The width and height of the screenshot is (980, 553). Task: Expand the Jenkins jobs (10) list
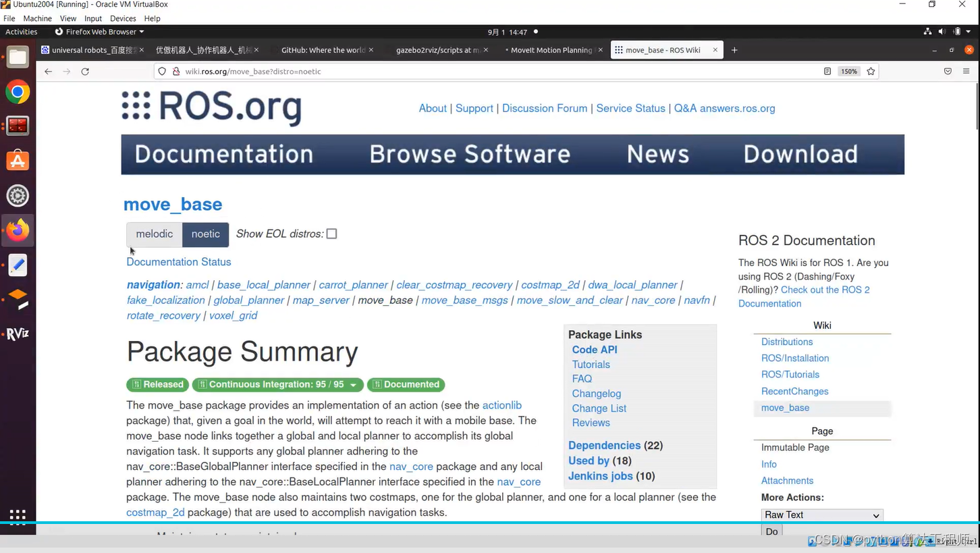(601, 476)
